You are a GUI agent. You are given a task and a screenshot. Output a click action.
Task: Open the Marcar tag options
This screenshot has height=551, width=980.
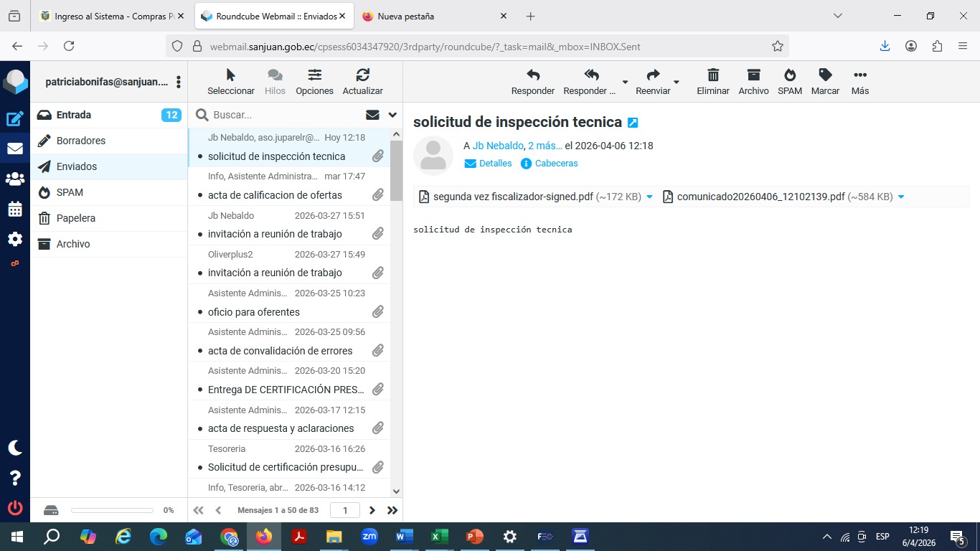point(825,75)
